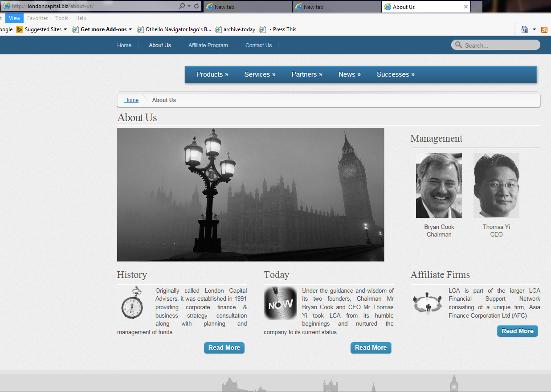
Task: Open the Products navigation menu
Action: tap(212, 74)
